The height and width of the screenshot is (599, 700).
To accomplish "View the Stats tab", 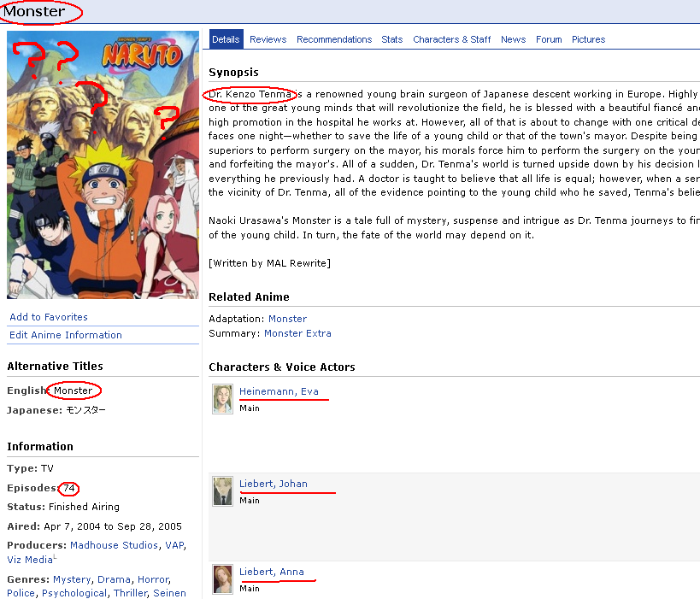I will point(392,39).
